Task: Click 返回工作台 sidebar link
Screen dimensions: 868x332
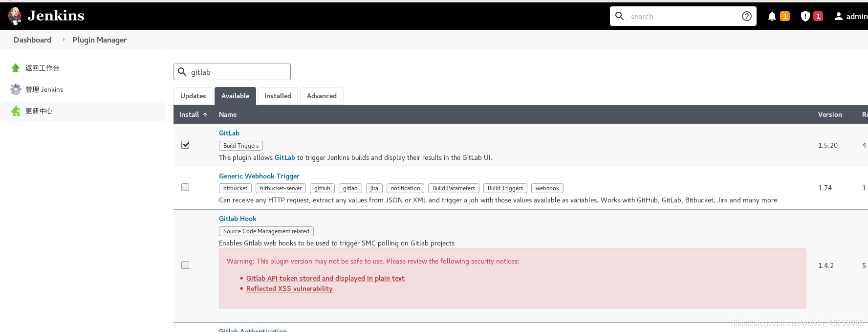Action: click(x=43, y=68)
